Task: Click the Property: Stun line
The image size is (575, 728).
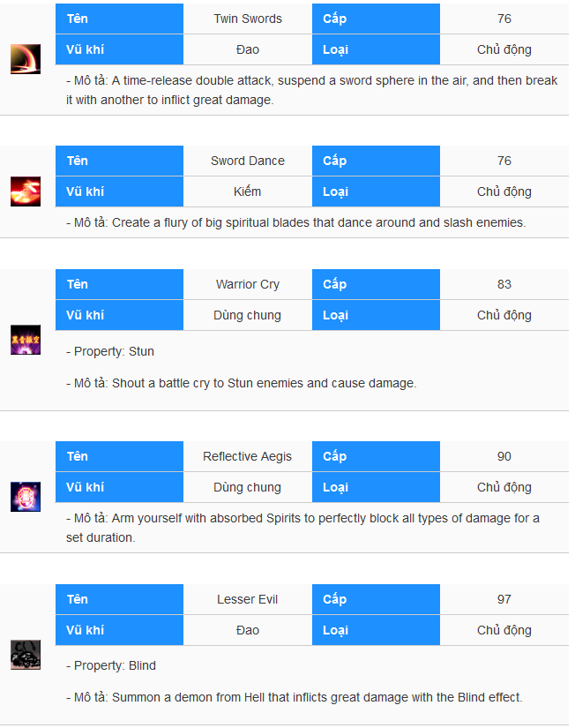Action: (x=110, y=351)
